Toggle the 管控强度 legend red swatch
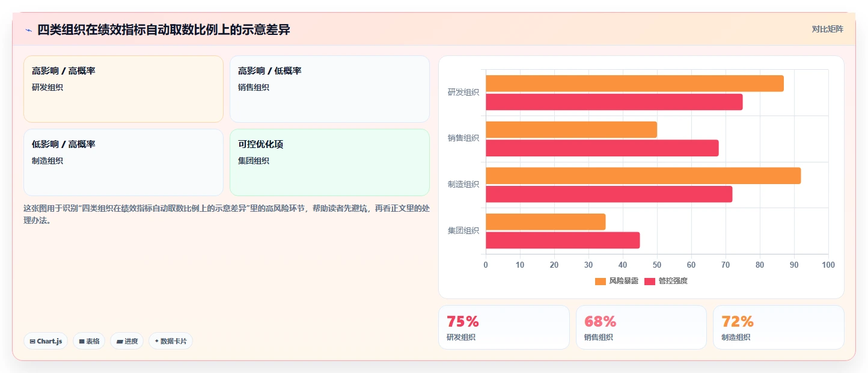 tap(649, 281)
